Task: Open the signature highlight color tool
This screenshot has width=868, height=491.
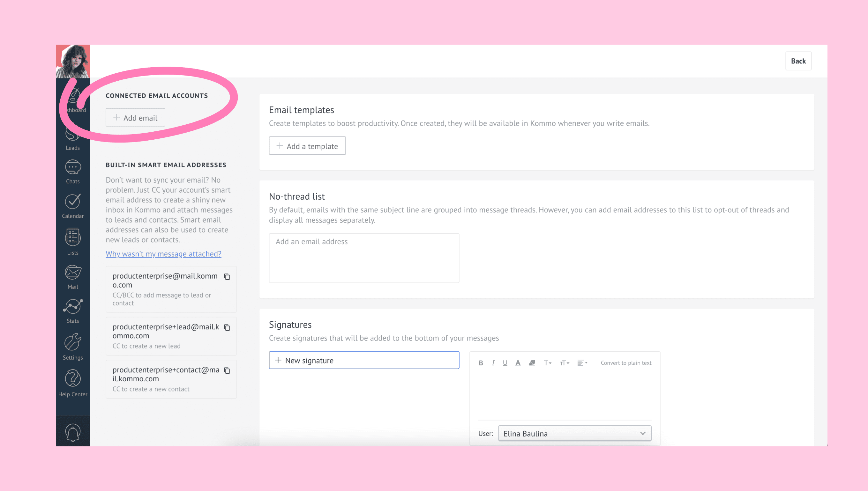Action: coord(532,363)
